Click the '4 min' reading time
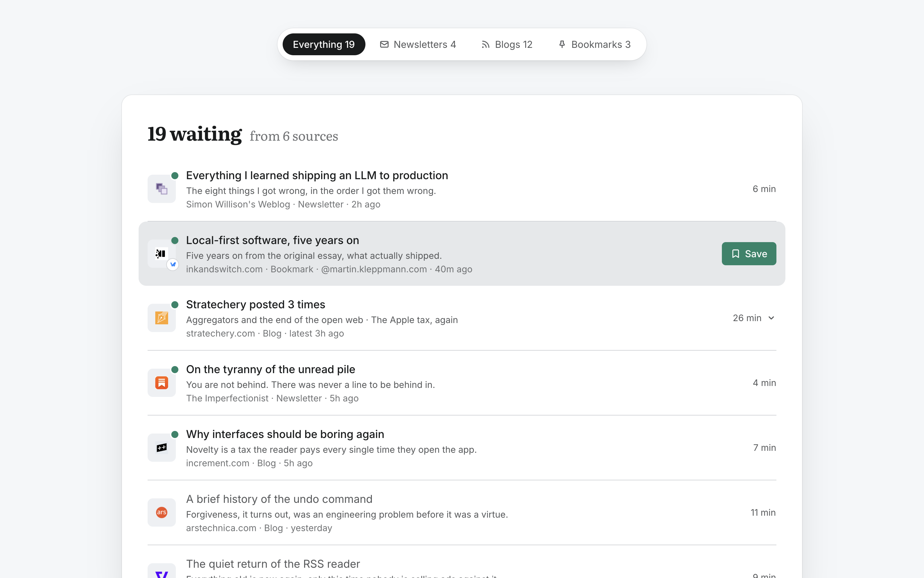 [765, 383]
